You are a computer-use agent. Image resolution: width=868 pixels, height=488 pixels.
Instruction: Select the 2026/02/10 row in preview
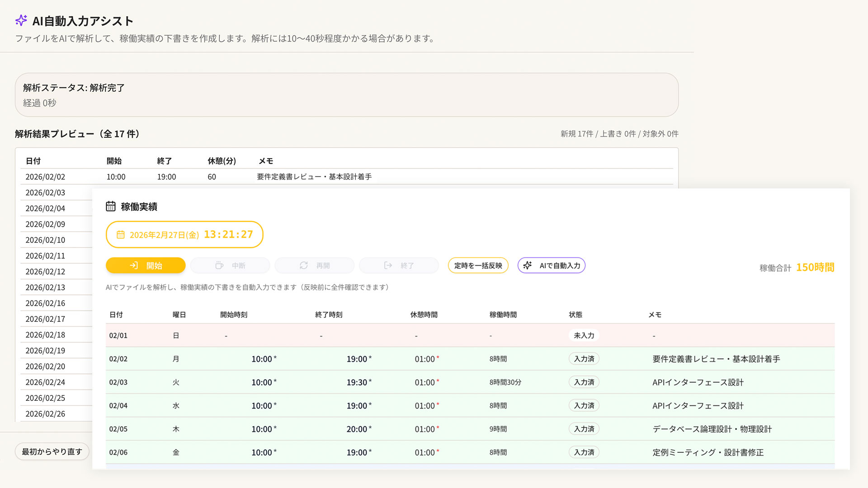[45, 240]
